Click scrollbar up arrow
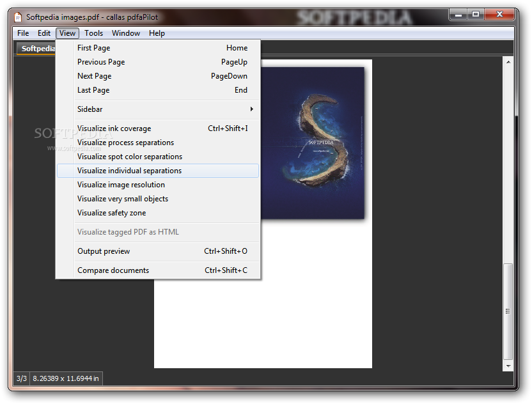 pyautogui.click(x=508, y=62)
